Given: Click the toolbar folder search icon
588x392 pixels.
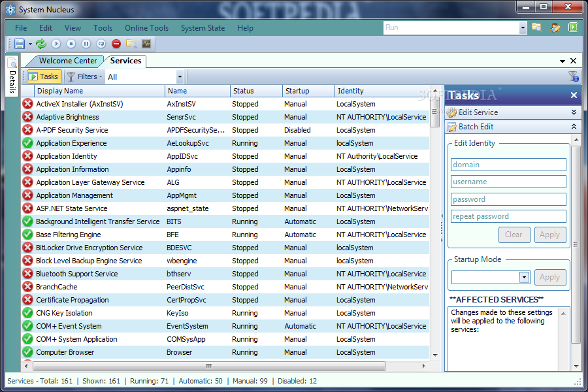Looking at the screenshot, I should (x=131, y=44).
